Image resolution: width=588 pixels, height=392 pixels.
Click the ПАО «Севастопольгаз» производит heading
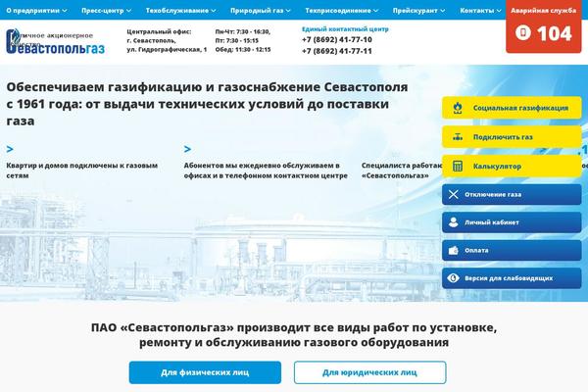[294, 334]
